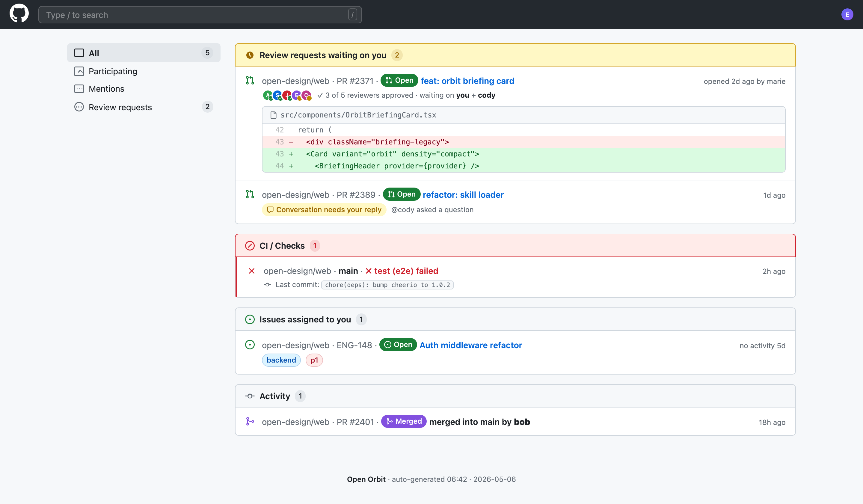Click the deleted line briefing-legacy in diff
863x504 pixels.
[x=523, y=142]
